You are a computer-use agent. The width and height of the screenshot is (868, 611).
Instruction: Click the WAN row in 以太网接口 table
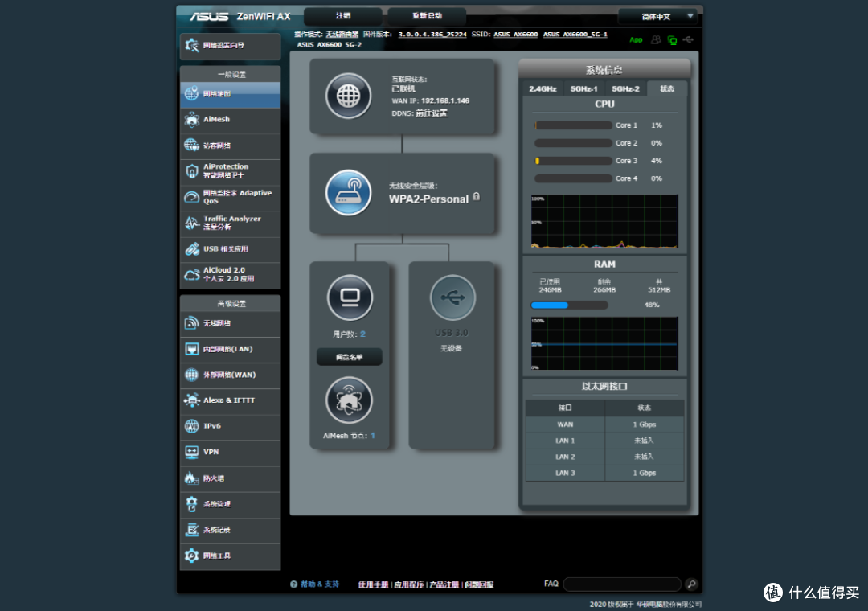(x=604, y=424)
